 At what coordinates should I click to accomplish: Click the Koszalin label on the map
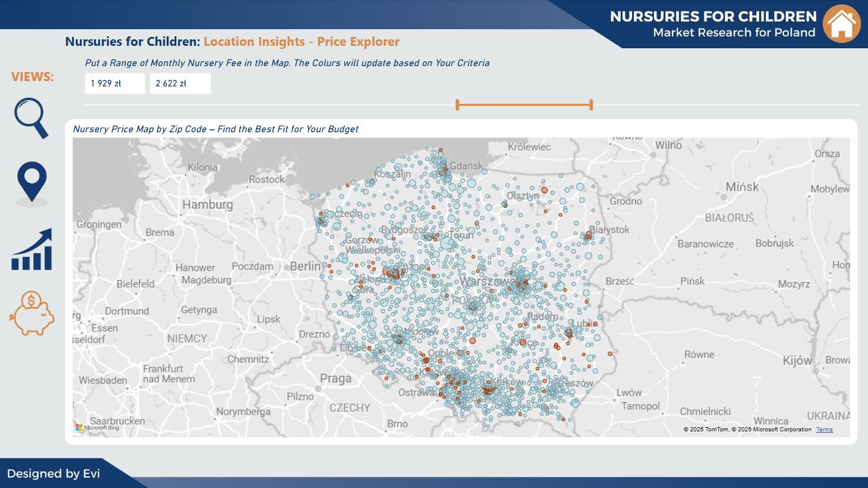point(392,174)
